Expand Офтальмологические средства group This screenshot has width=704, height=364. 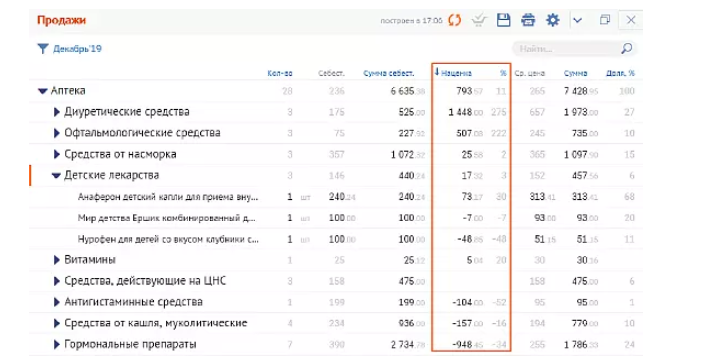pyautogui.click(x=57, y=133)
